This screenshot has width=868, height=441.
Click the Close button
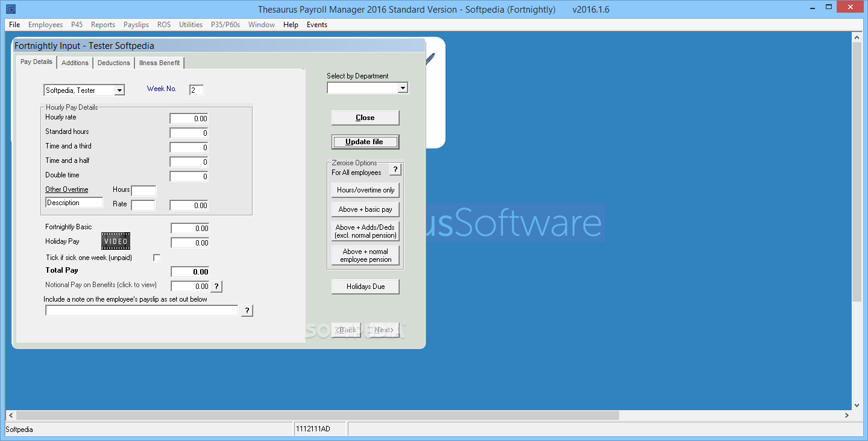[365, 118]
